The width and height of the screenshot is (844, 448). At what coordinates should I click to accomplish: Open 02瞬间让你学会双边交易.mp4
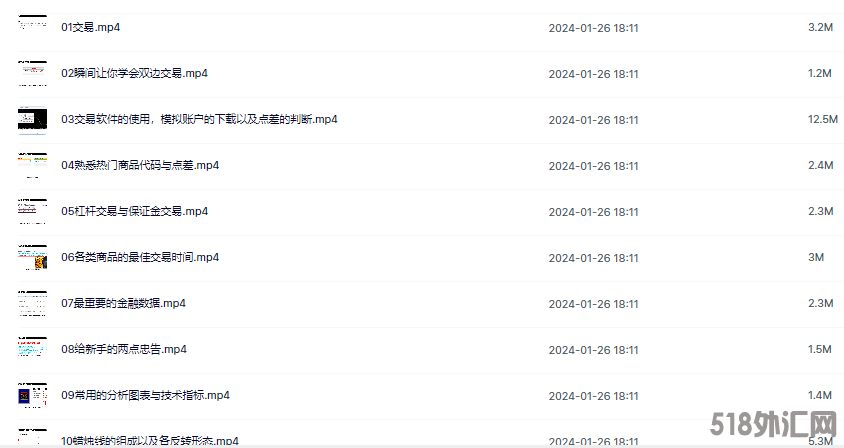(x=135, y=73)
